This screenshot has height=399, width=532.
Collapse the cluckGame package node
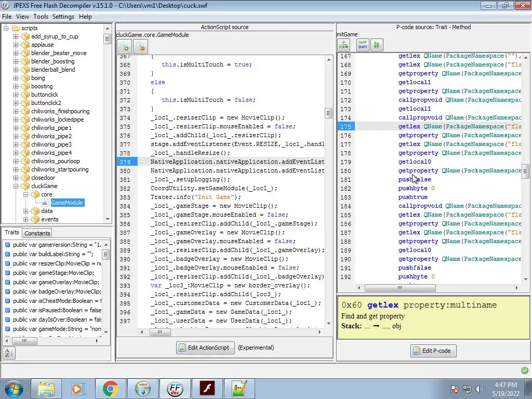[x=16, y=186]
